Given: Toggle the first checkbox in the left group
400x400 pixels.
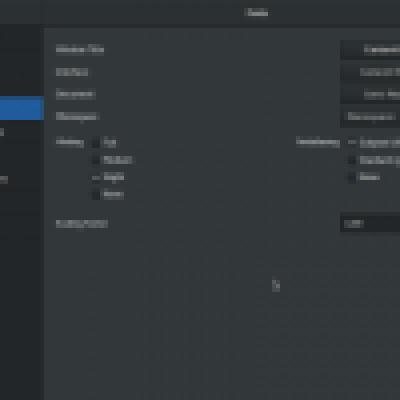Looking at the screenshot, I should click(96, 142).
